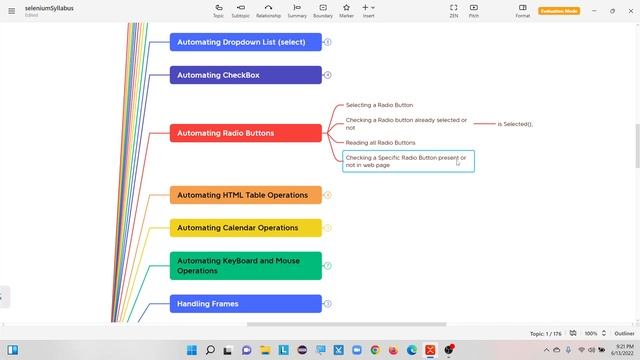Click the Topic 1 / 176 count

tap(546, 333)
